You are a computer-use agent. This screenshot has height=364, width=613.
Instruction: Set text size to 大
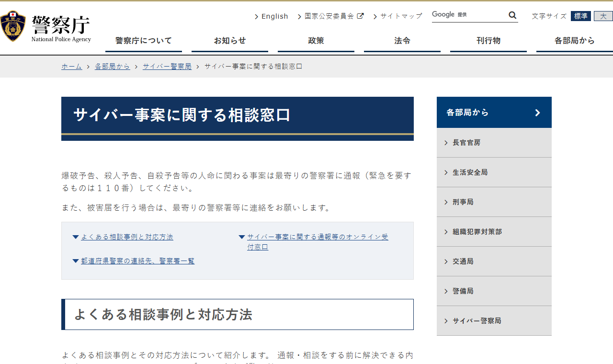pos(603,16)
